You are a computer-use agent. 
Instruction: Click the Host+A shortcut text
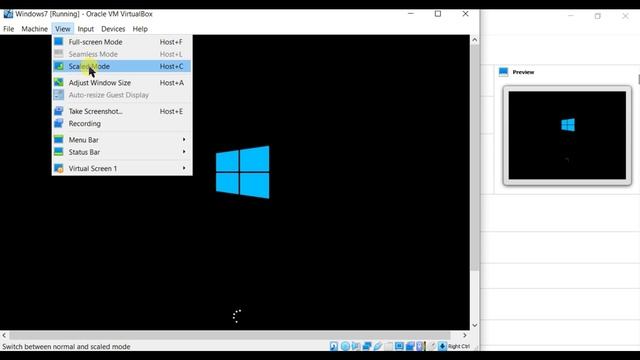tap(172, 82)
